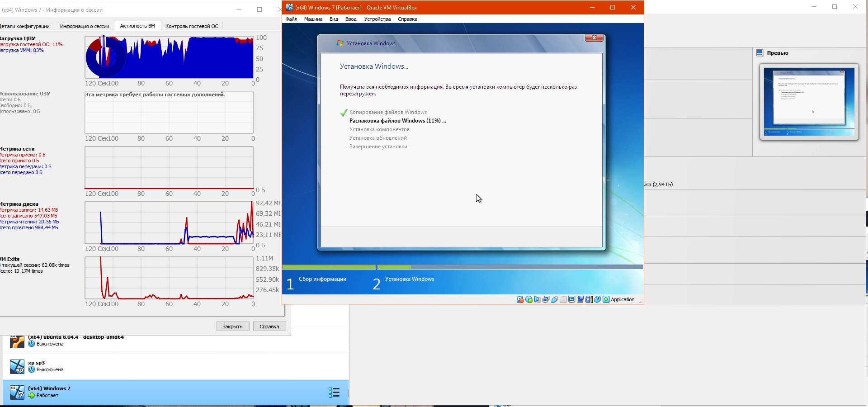This screenshot has height=407, width=868.
Task: Open the Машина menu
Action: pos(313,19)
